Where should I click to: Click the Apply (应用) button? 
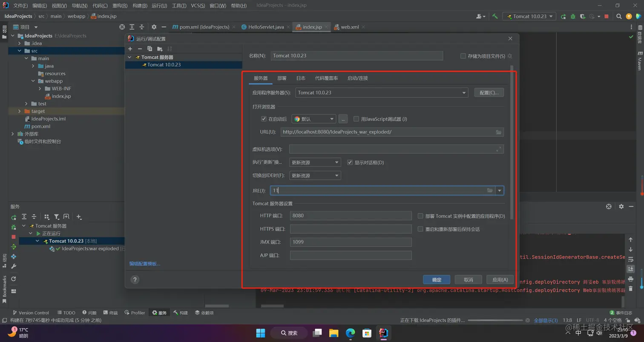pos(500,279)
